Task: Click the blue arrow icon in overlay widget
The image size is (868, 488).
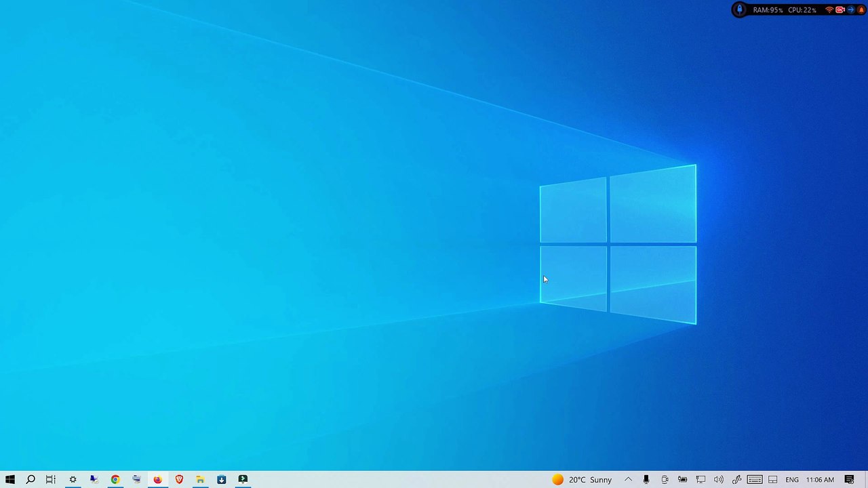Action: click(851, 9)
